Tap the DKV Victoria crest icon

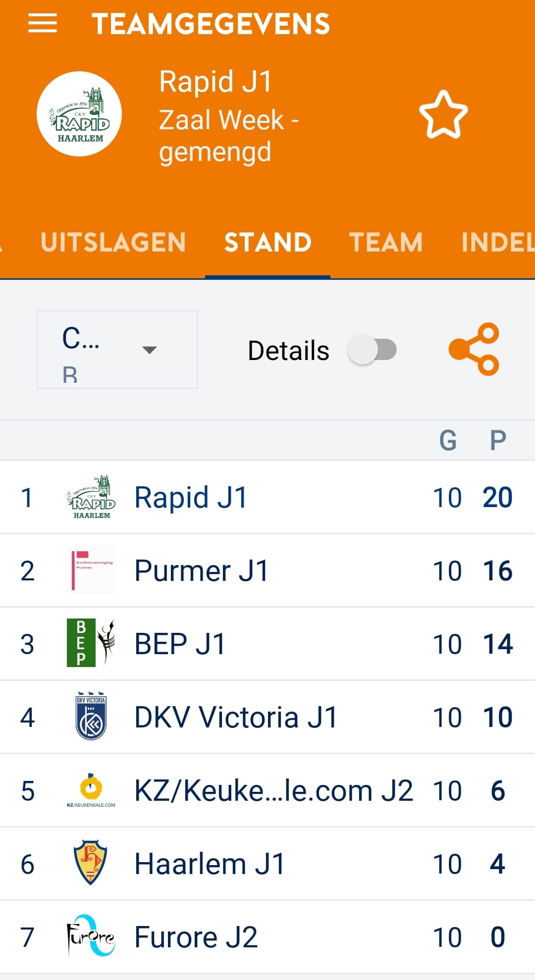[91, 717]
